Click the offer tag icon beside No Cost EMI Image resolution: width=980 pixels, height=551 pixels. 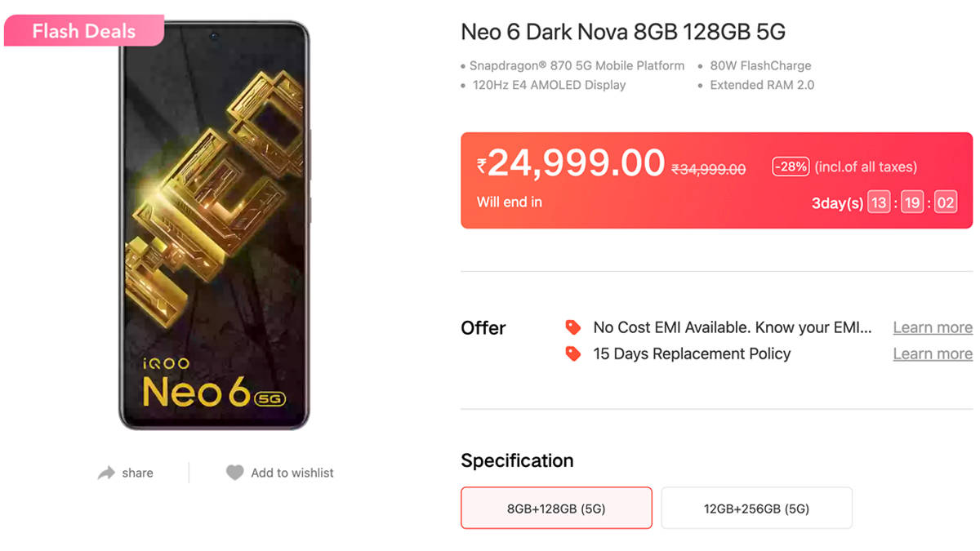pyautogui.click(x=572, y=327)
